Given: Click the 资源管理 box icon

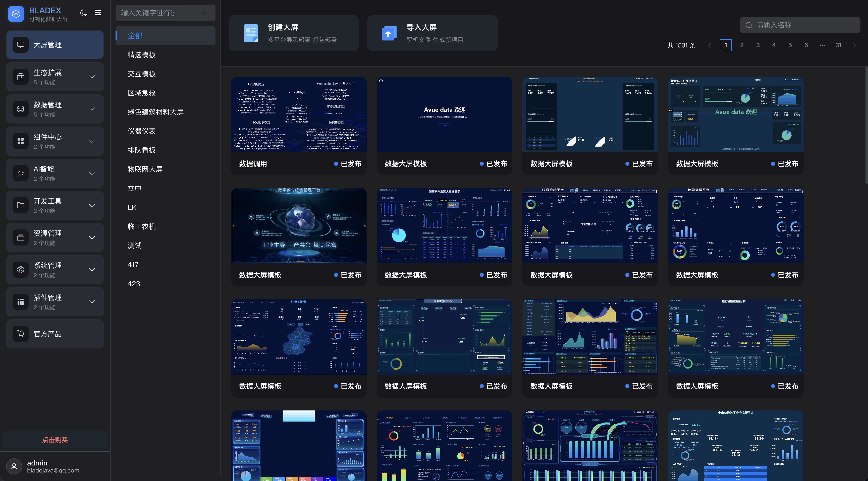Looking at the screenshot, I should [21, 237].
